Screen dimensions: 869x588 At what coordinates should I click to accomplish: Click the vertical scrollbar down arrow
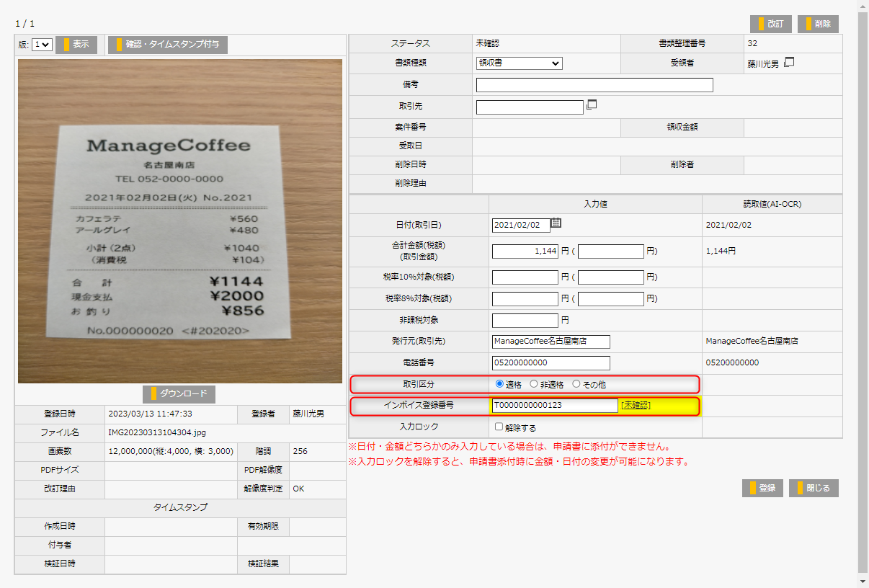click(x=863, y=582)
